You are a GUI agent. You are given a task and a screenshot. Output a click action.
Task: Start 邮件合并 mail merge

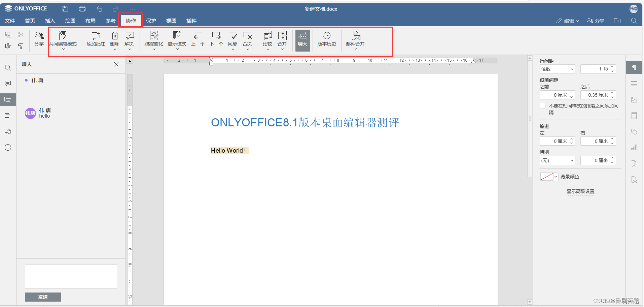tap(355, 40)
